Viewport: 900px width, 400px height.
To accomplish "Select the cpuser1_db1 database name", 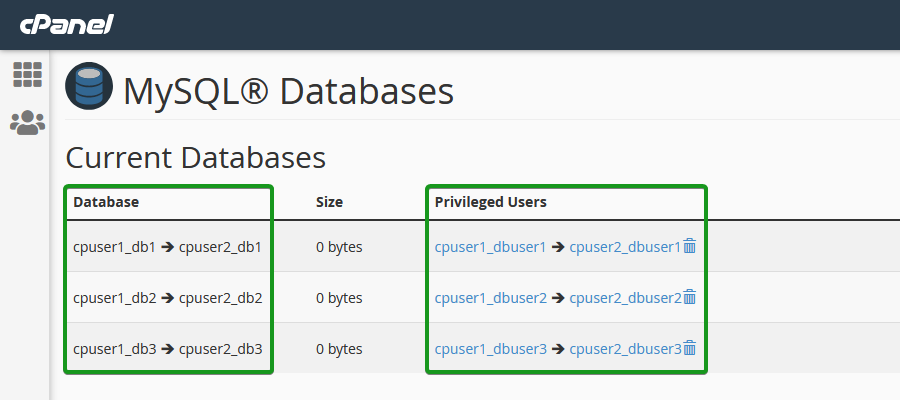I will (115, 247).
